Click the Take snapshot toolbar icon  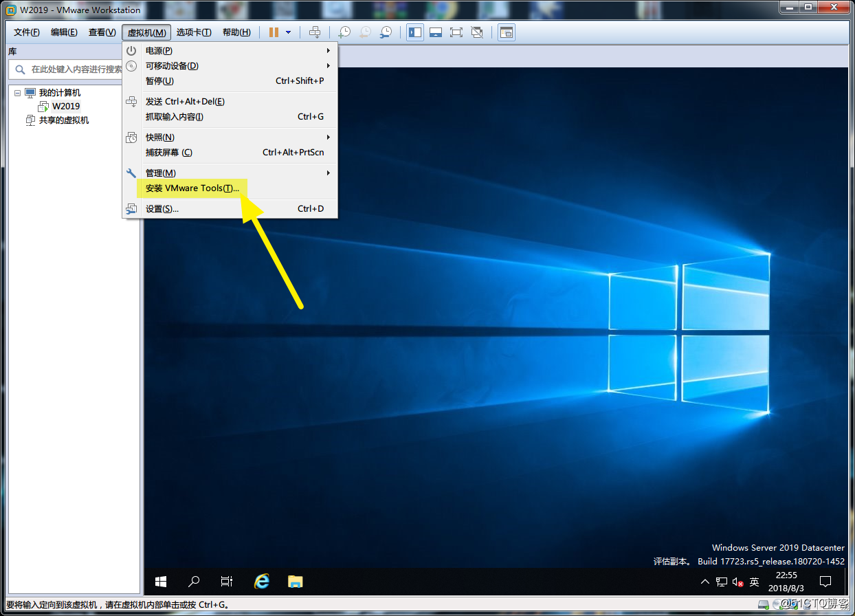point(344,32)
